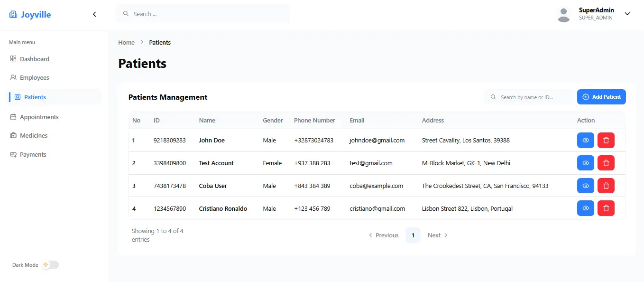
Task: Navigate to Home breadcrumb link
Action: [x=126, y=42]
